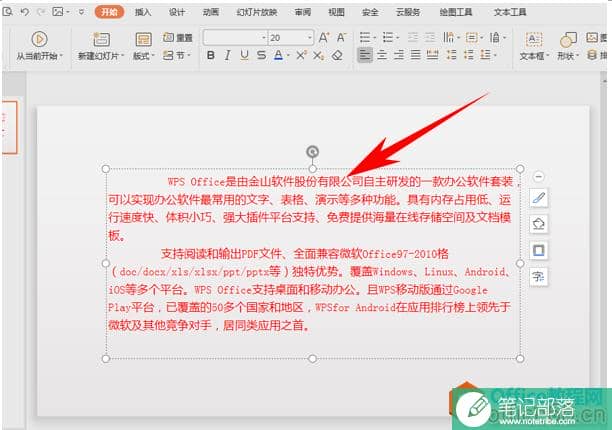612x430 pixels.
Task: Select the slide thumbnail in left panel
Action: click(9, 127)
